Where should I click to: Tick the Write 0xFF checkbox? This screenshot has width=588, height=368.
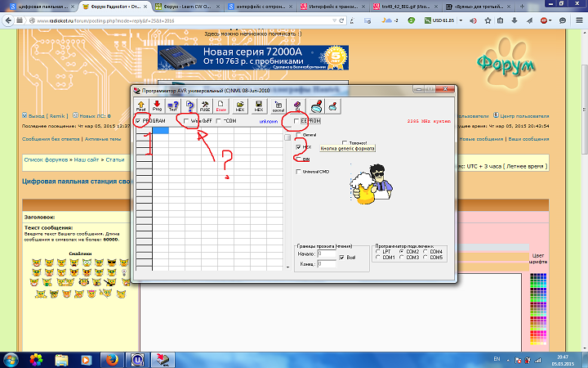pos(185,121)
